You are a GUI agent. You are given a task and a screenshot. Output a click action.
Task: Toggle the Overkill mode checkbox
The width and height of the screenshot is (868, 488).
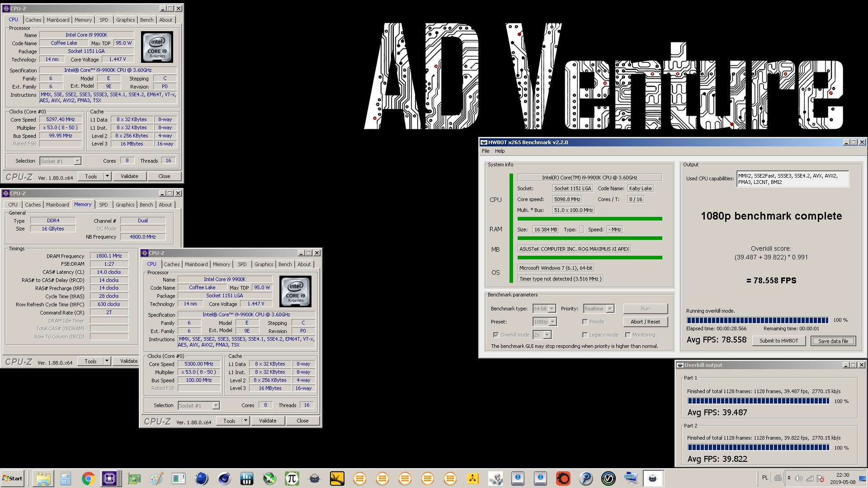coord(496,335)
